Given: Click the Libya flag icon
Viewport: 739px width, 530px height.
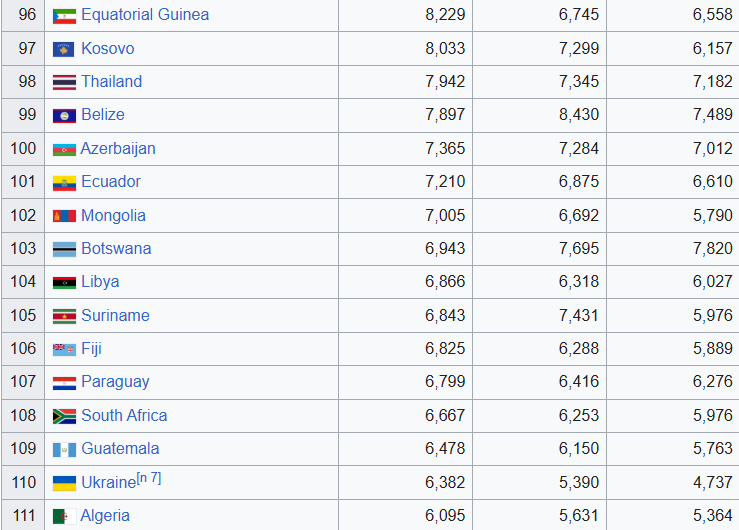Looking at the screenshot, I should (64, 282).
